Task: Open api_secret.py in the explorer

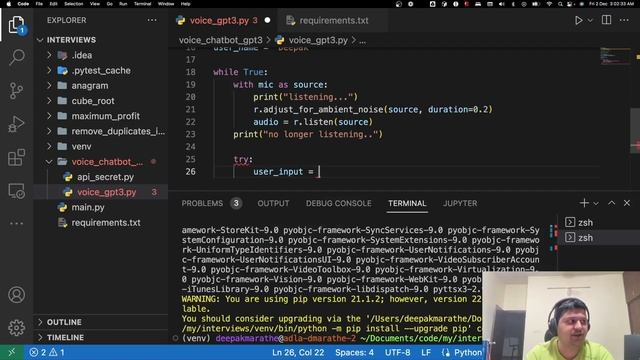Action: coord(100,177)
